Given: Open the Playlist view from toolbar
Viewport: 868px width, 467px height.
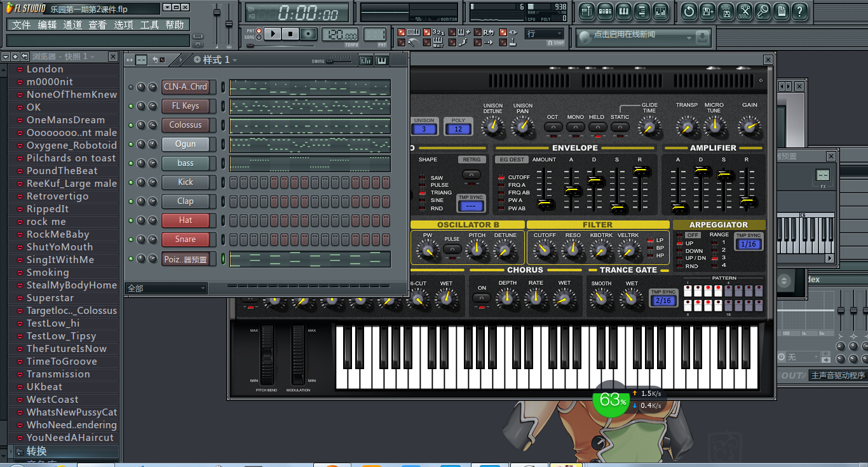Looking at the screenshot, I should (587, 11).
